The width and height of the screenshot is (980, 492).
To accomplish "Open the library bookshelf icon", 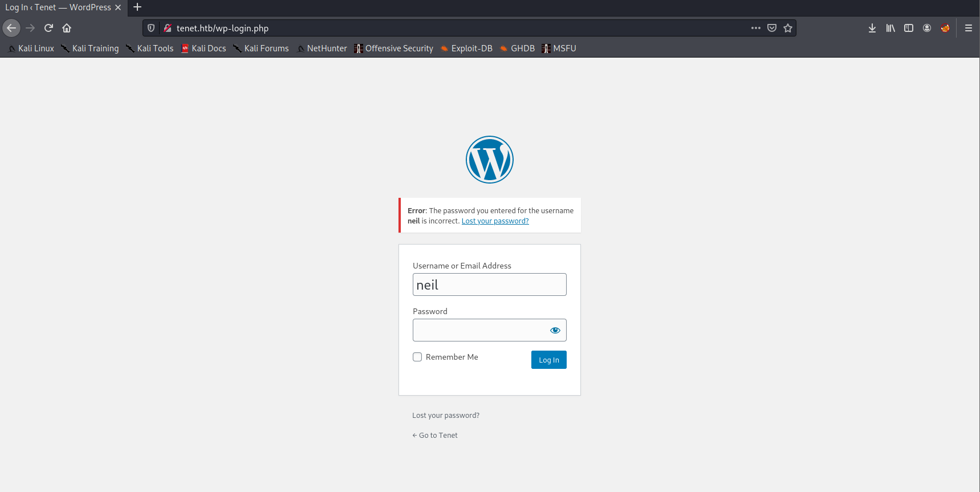I will click(x=890, y=28).
